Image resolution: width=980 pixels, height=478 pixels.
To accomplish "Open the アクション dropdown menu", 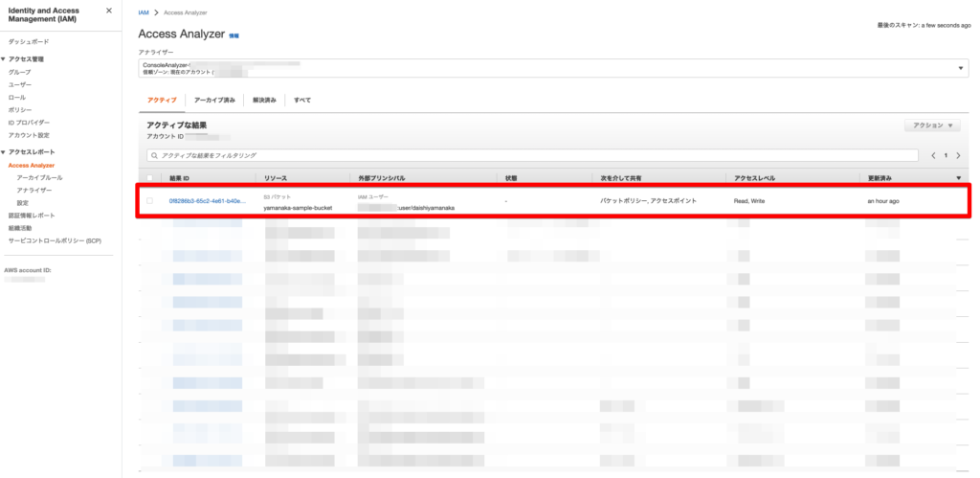I will [932, 125].
